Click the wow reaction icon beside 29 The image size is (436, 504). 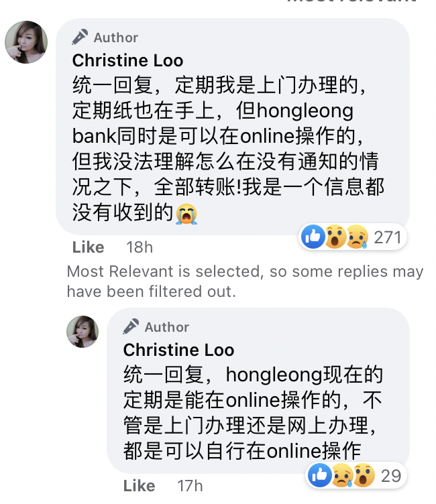click(363, 475)
